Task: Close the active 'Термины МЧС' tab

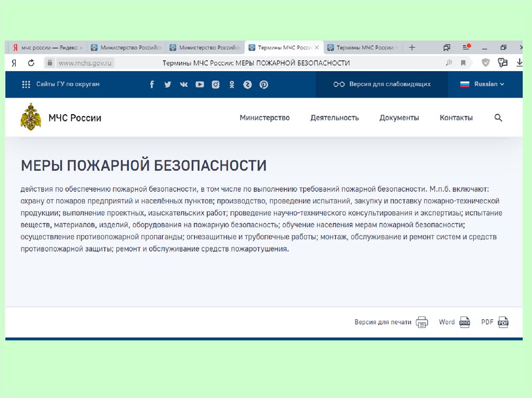Action: (x=317, y=47)
